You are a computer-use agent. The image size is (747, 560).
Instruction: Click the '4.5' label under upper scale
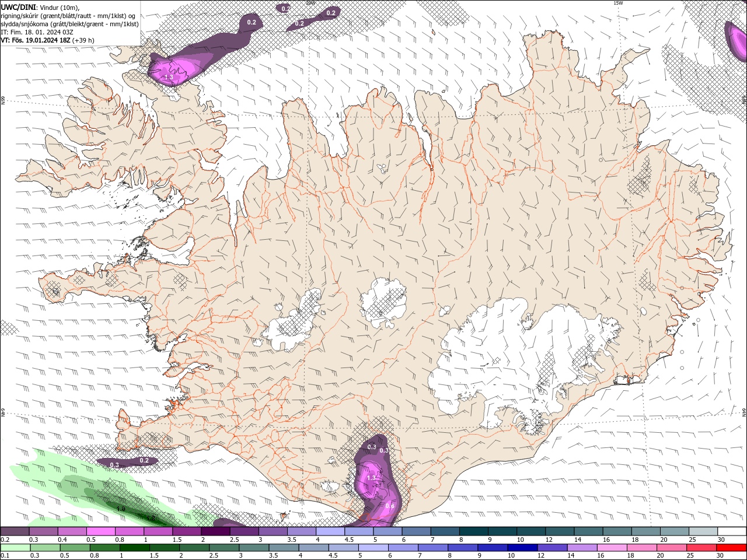click(350, 540)
